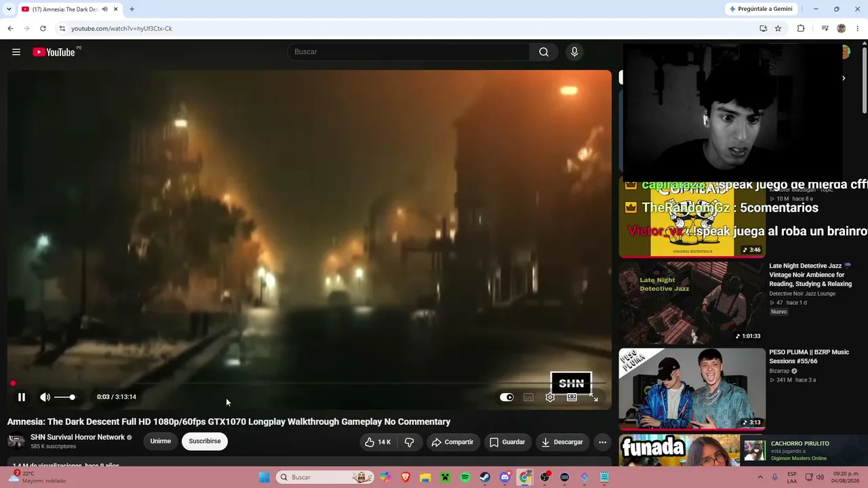
Task: Open the Windows Start menu
Action: tap(264, 477)
